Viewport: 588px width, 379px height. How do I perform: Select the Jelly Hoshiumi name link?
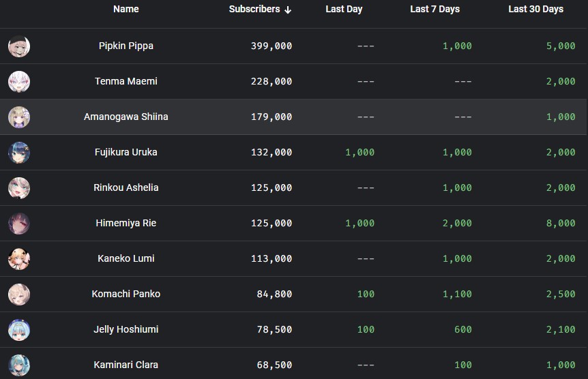[x=126, y=329]
